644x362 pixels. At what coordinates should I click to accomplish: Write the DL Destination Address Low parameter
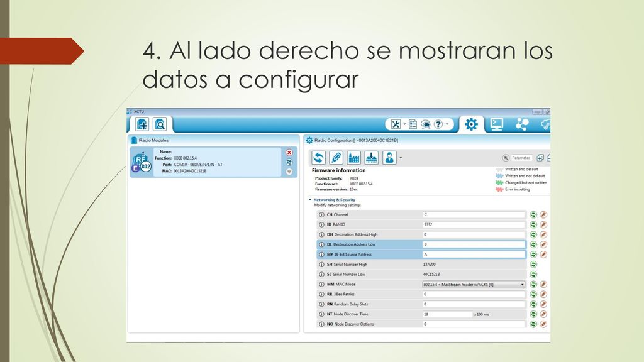(543, 244)
